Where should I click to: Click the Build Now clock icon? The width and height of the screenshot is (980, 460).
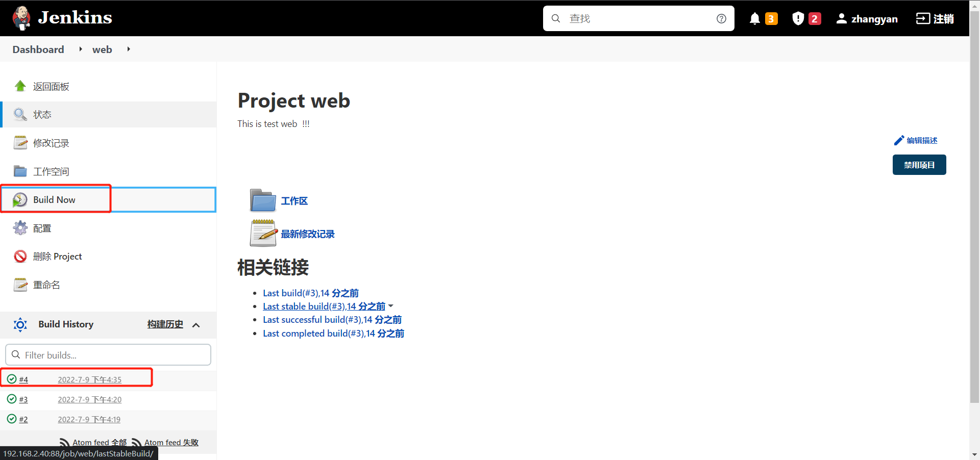click(x=20, y=200)
